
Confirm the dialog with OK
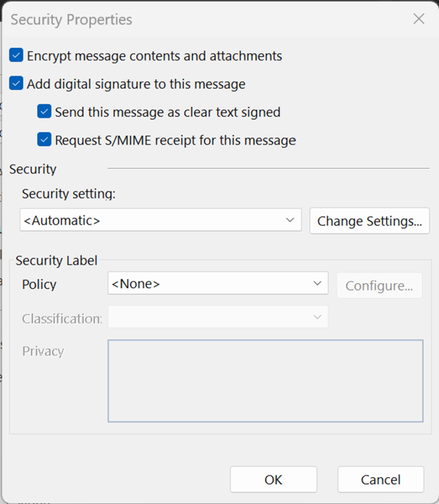tap(273, 479)
